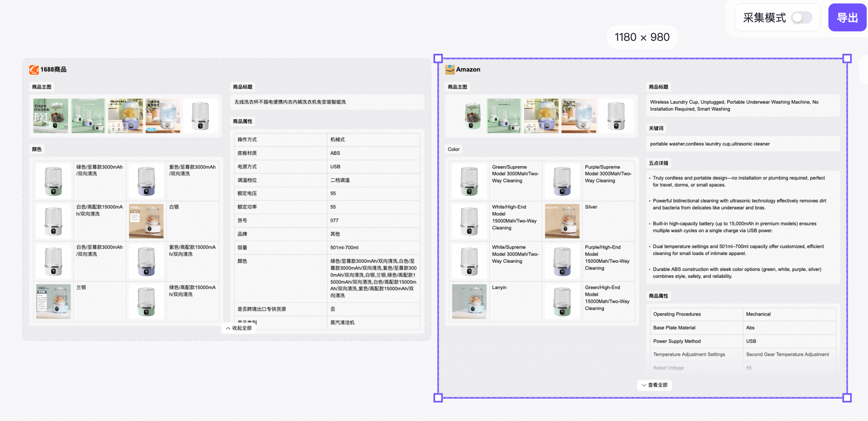Click the 白银 color row in 1688 table
Screen dimensions: 868x421
(173, 207)
